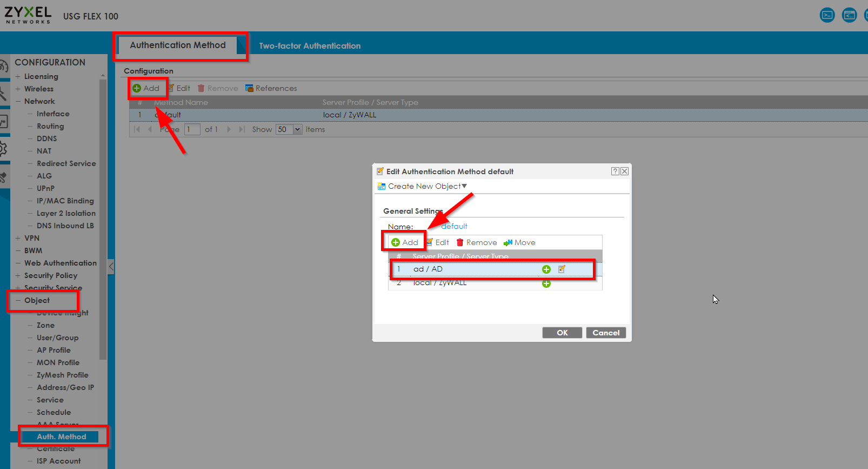The width and height of the screenshot is (868, 469).
Task: Switch to the Two-factor Authentication tab
Action: point(310,46)
